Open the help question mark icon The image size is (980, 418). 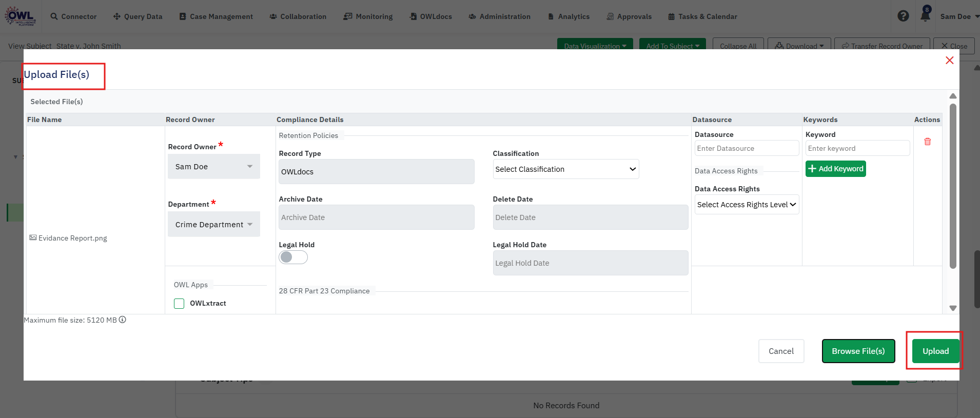pyautogui.click(x=903, y=16)
